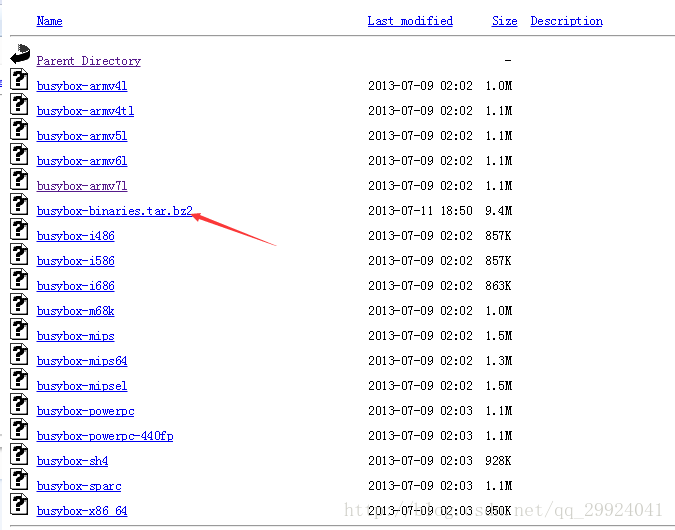Click the file icon beside busybox-armv7l
675x530 pixels.
[x=19, y=179]
